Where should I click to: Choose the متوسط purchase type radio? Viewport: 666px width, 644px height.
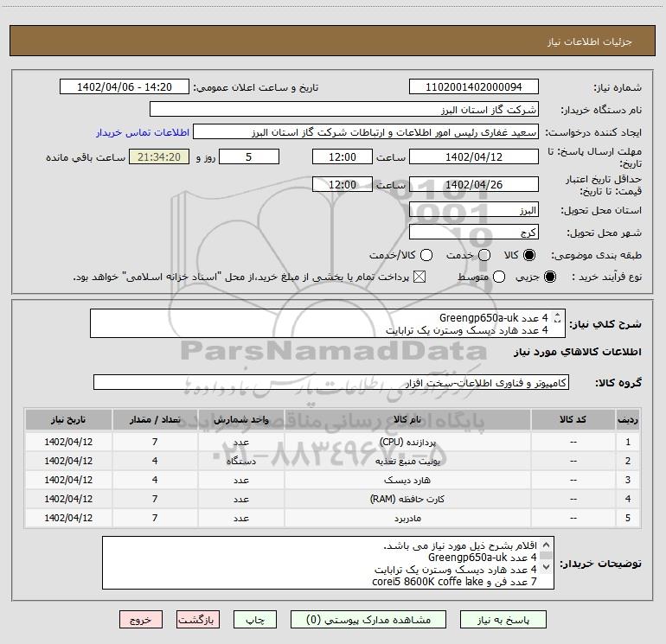[x=499, y=277]
